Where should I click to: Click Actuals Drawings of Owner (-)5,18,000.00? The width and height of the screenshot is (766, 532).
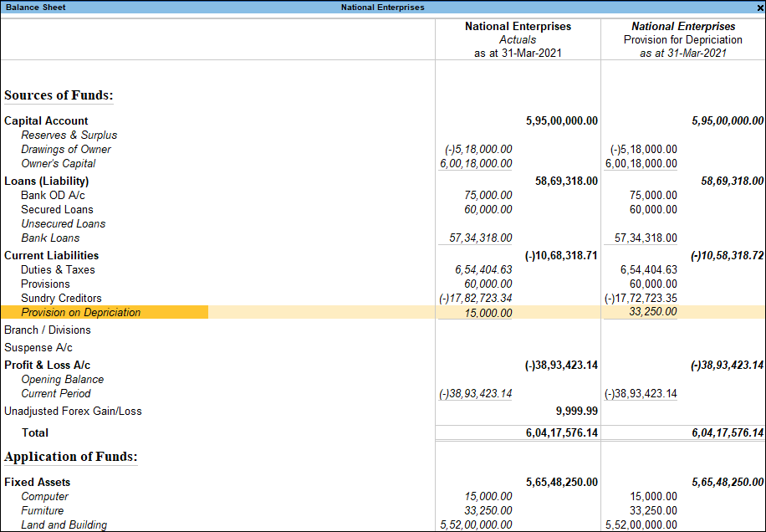(x=478, y=149)
